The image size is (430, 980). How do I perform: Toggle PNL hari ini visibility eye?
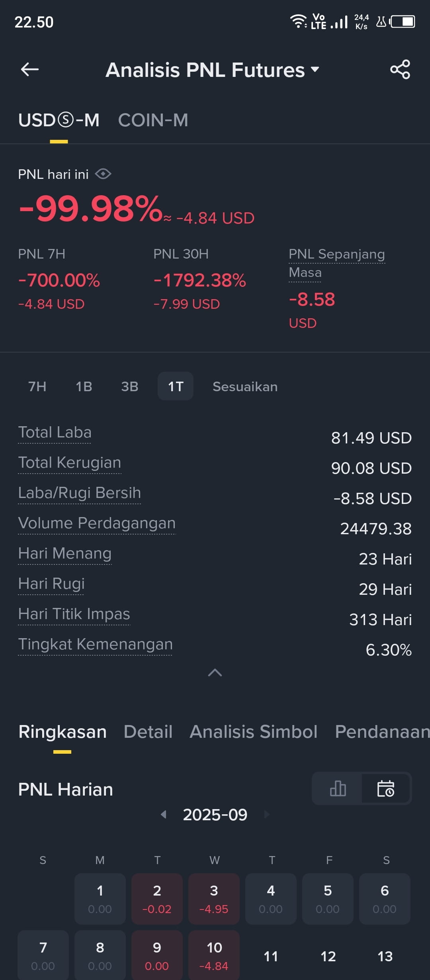click(x=103, y=174)
